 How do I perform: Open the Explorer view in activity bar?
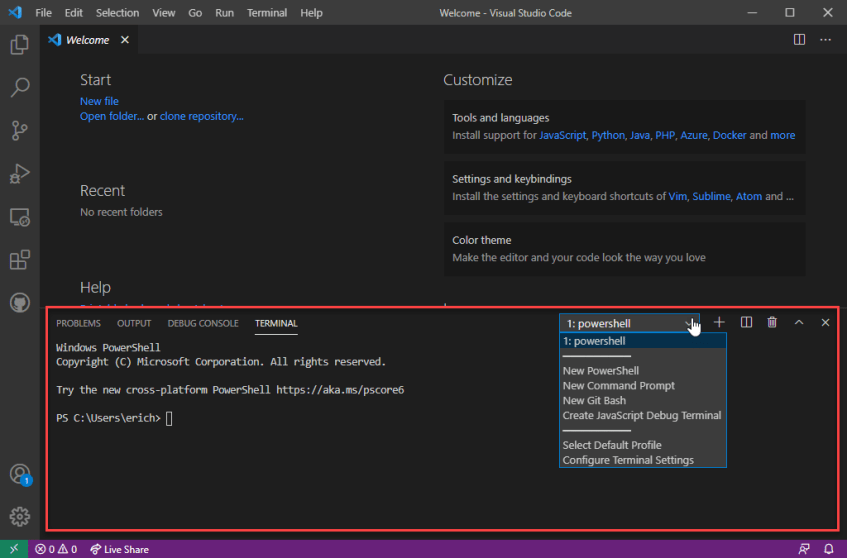[x=19, y=45]
